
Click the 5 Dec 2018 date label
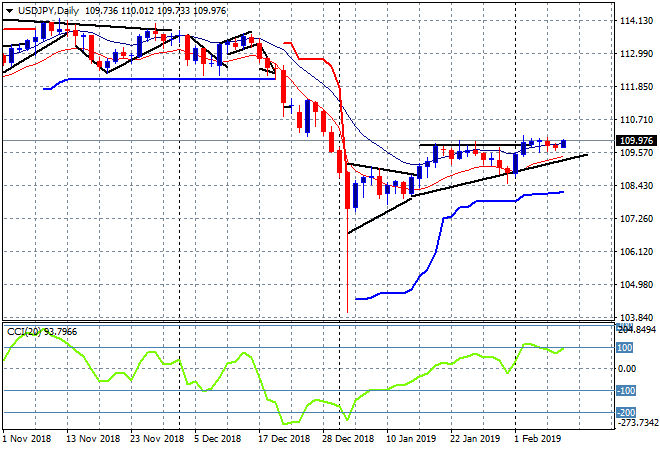tap(215, 438)
